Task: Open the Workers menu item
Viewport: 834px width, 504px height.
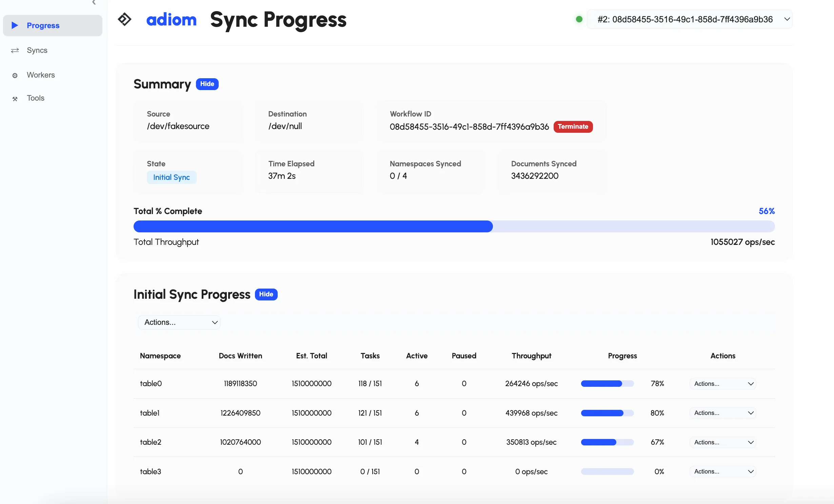Action: 53,75
